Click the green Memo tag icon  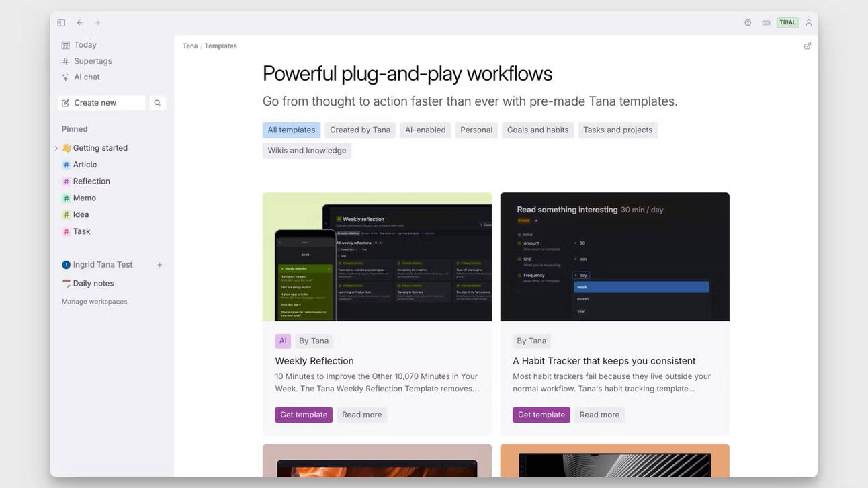(66, 198)
